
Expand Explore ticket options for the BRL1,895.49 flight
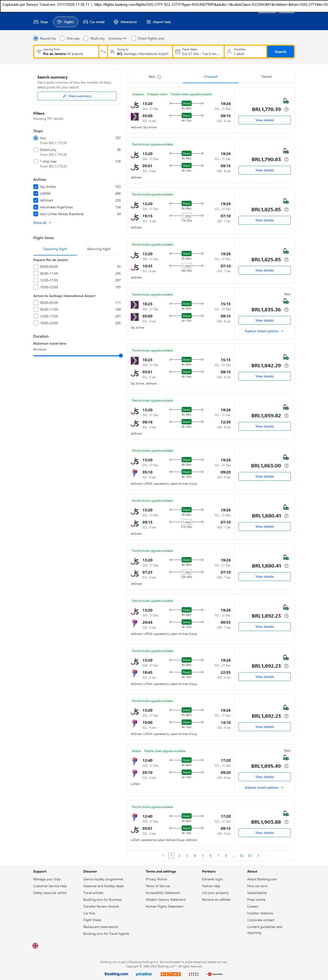click(264, 787)
